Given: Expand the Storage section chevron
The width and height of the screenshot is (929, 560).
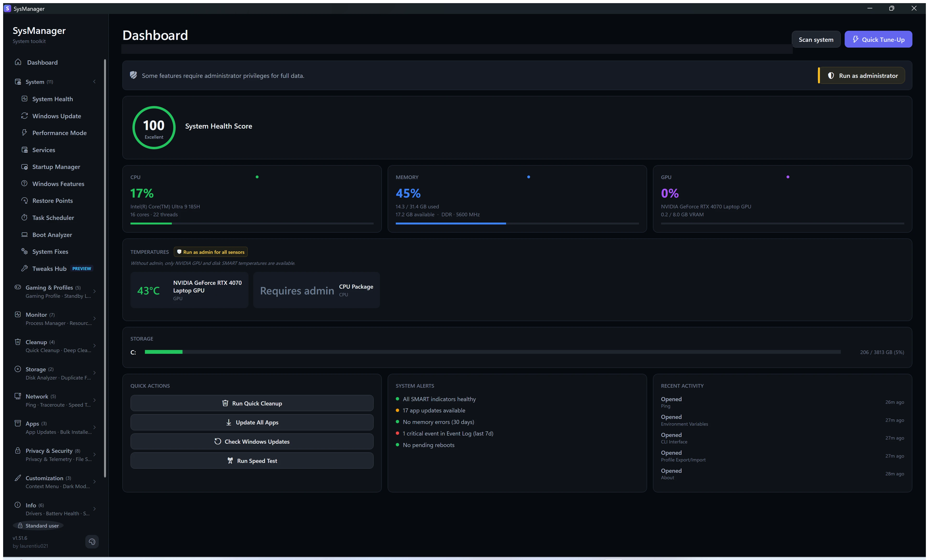Looking at the screenshot, I should (94, 373).
